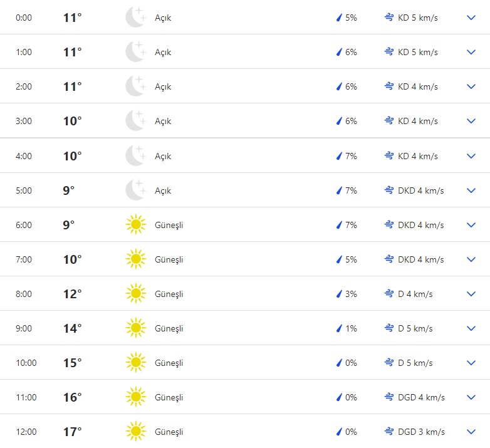
Task: Open details chevron for 9:00 row
Action: pos(471,328)
